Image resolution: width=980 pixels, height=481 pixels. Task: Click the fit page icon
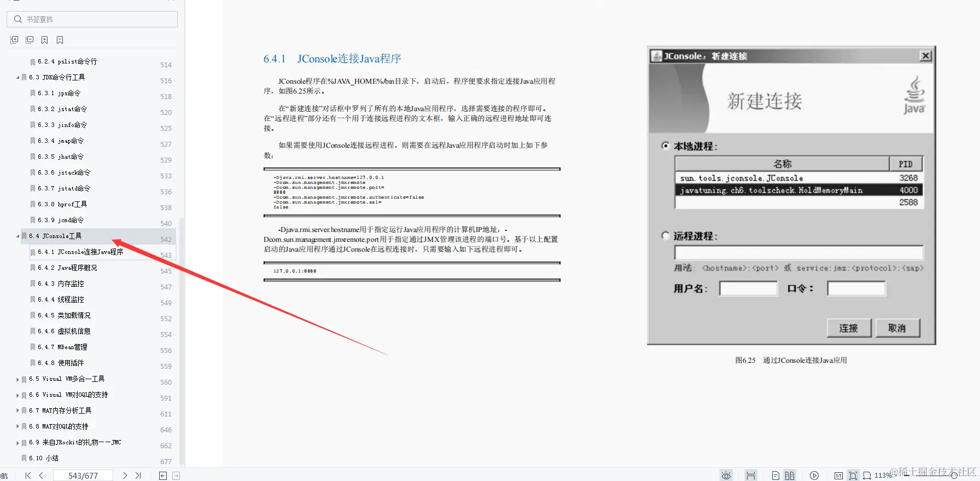[x=853, y=476]
